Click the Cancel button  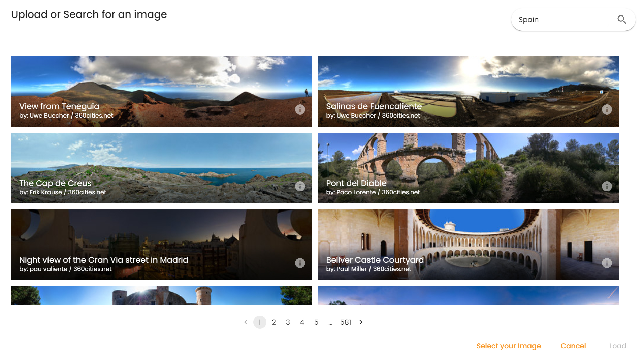pyautogui.click(x=573, y=346)
